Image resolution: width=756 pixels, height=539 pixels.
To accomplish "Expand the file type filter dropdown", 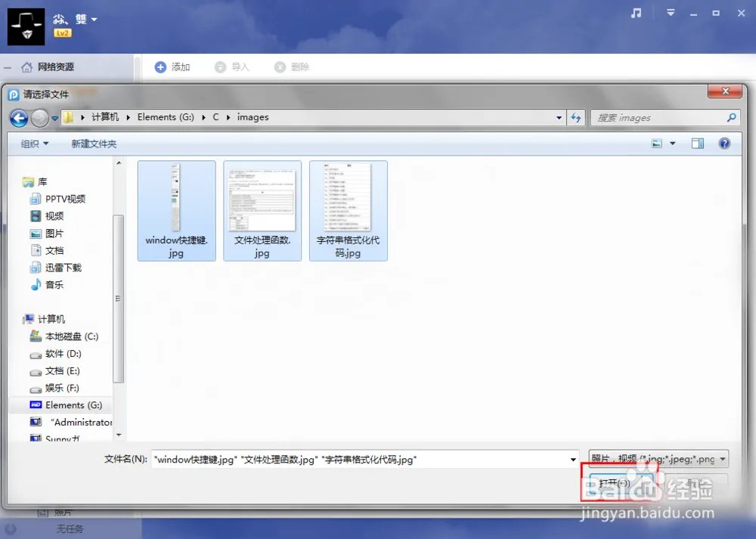I will (723, 459).
